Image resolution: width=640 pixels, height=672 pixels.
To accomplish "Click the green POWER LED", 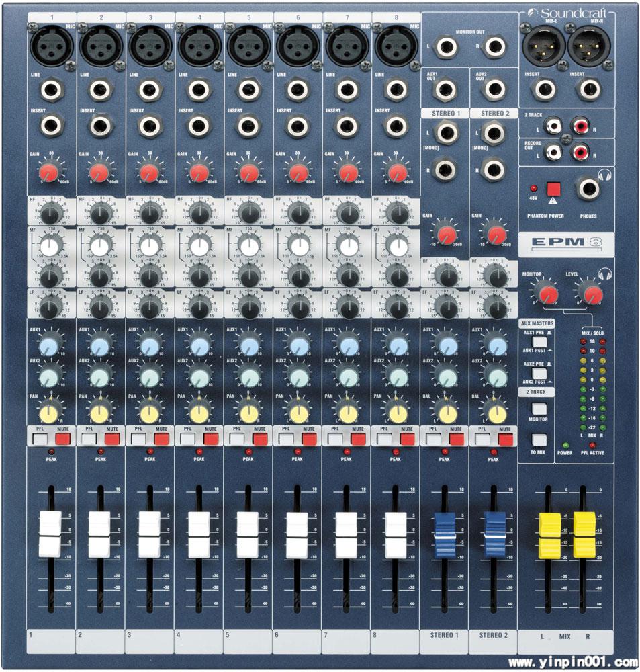I will [565, 445].
